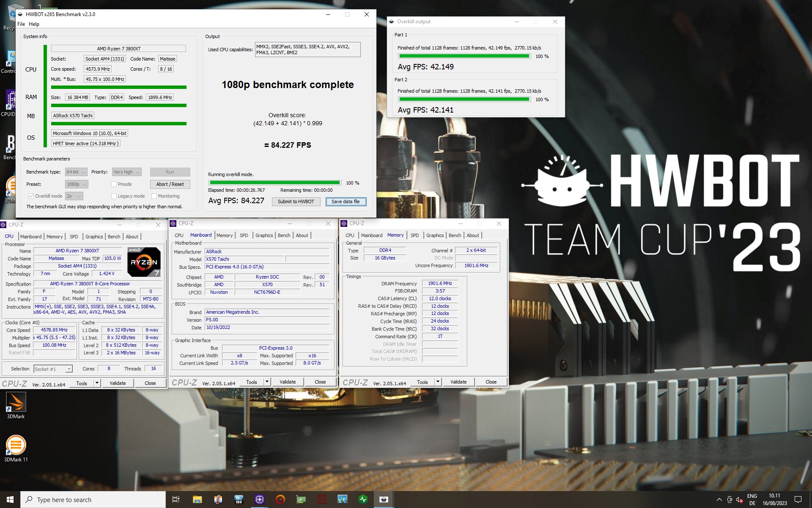The width and height of the screenshot is (812, 508).
Task: Open the Benchmark type 64-bit dropdown
Action: (x=76, y=172)
